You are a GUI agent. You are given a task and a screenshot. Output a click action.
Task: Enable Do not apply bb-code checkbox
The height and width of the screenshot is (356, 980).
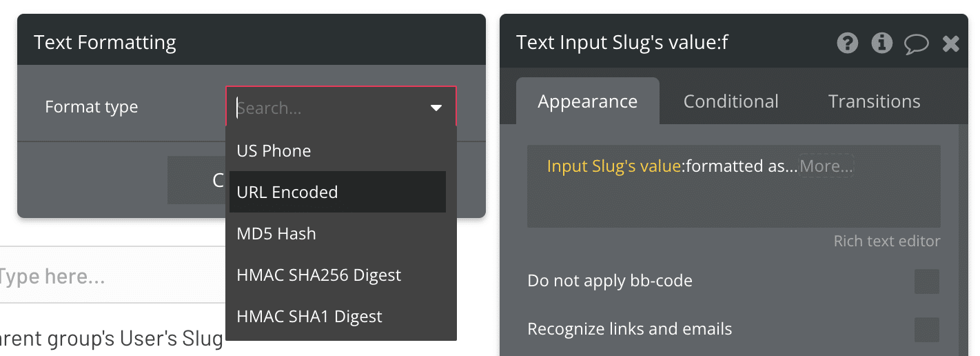[927, 281]
